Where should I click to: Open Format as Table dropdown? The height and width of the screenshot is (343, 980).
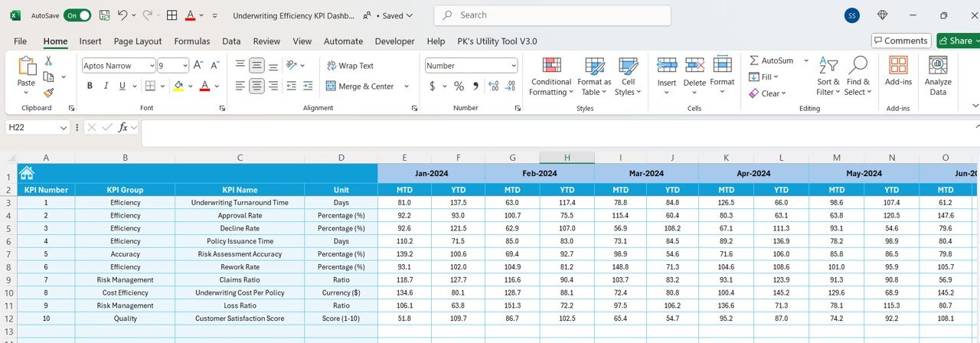pyautogui.click(x=594, y=77)
